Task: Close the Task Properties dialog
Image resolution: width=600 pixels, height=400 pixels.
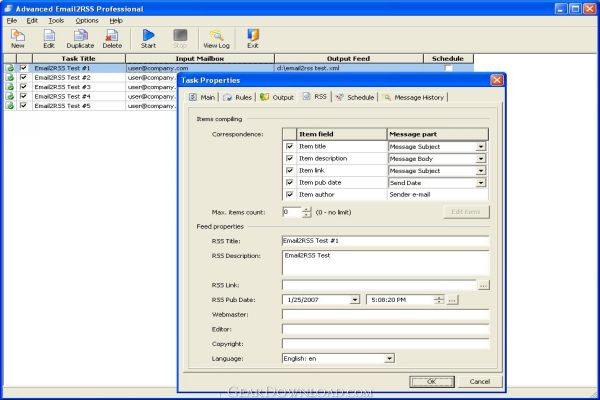Action: 497,80
